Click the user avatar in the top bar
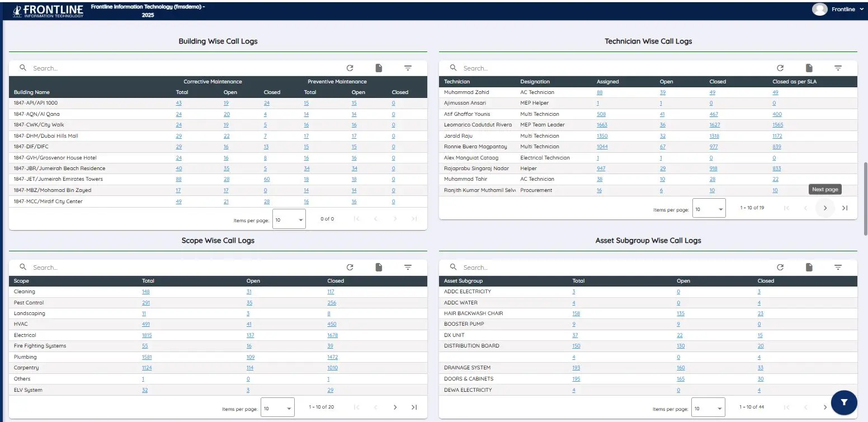 coord(819,9)
